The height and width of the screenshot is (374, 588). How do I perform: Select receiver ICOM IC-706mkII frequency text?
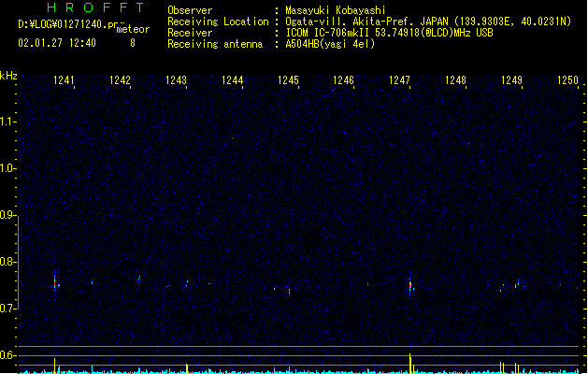(x=389, y=33)
